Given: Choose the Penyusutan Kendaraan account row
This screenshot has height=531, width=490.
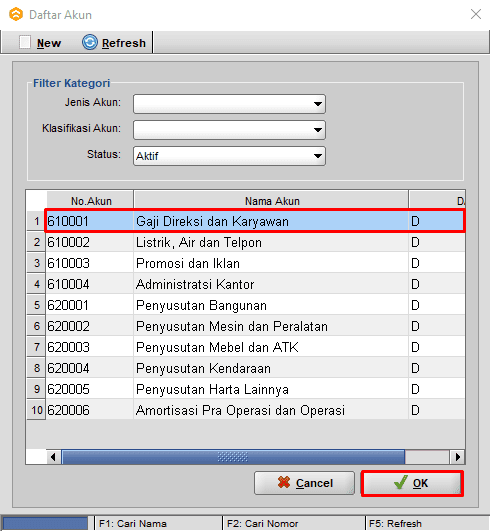Looking at the screenshot, I should (x=255, y=368).
